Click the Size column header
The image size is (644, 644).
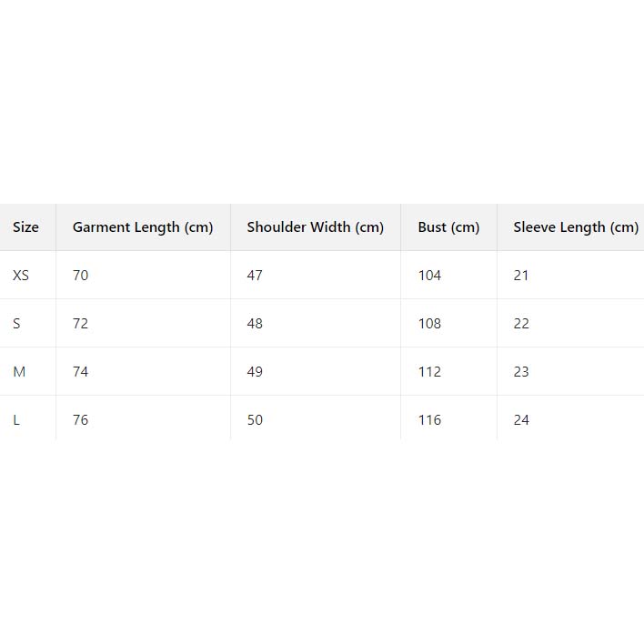click(25, 227)
